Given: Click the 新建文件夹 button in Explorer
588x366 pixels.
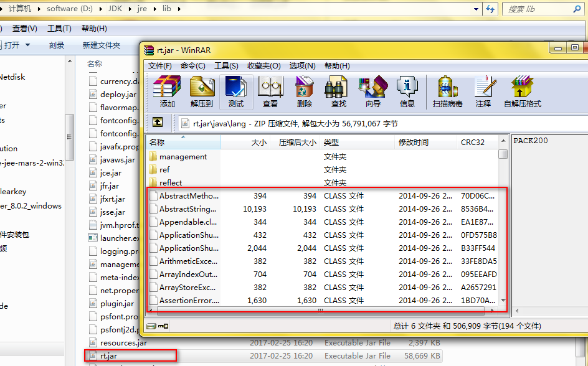Looking at the screenshot, I should [x=102, y=45].
